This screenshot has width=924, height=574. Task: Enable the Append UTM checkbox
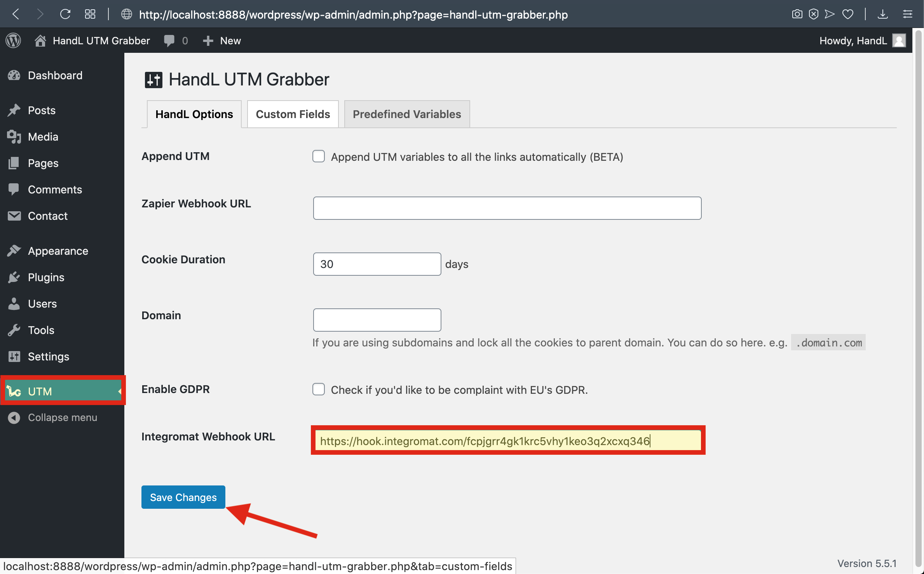[319, 156]
